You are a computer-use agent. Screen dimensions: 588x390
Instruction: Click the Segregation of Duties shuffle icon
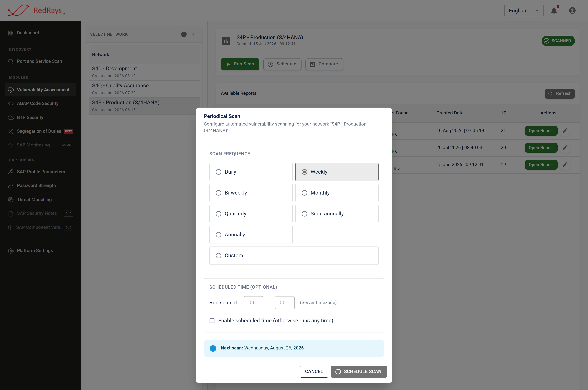point(11,131)
